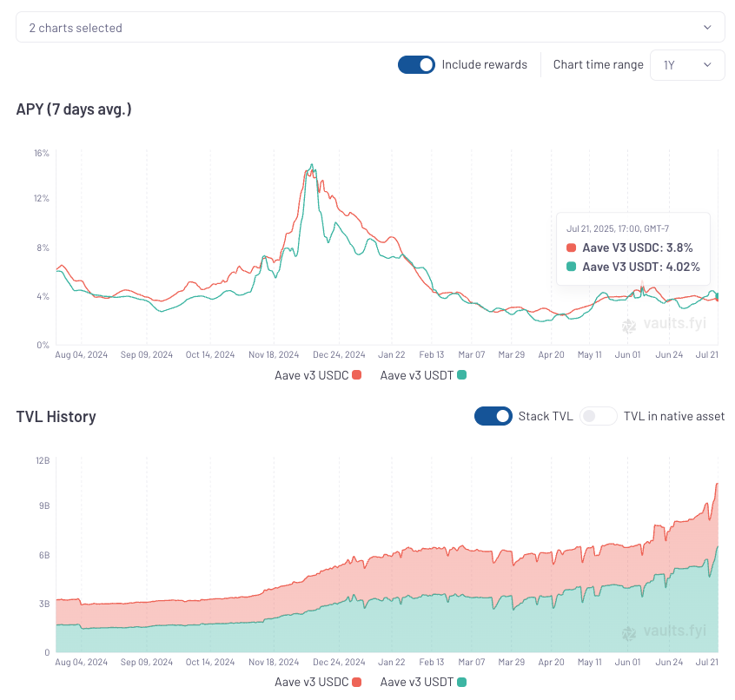
Task: Click Aave v3 USDT legend label under APY chart
Action: (417, 375)
